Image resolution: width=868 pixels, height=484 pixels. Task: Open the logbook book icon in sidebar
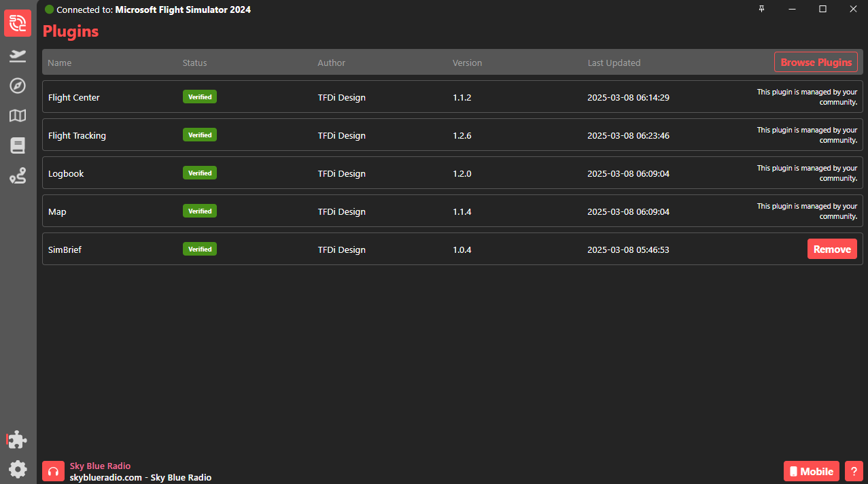18,145
